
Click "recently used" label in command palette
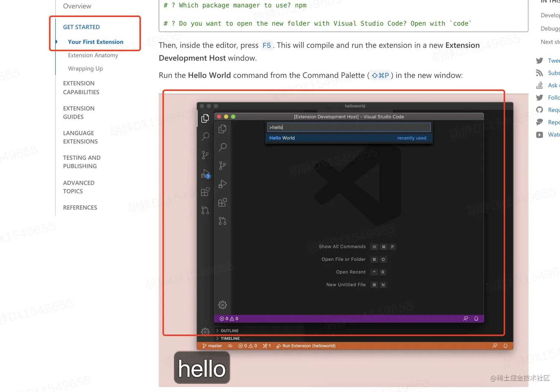point(412,138)
